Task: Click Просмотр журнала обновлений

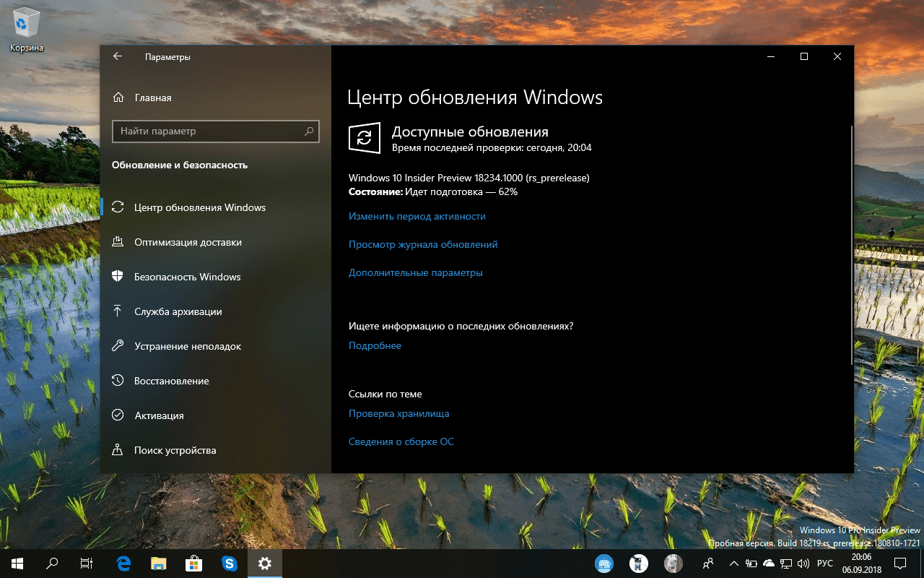Action: coord(422,244)
